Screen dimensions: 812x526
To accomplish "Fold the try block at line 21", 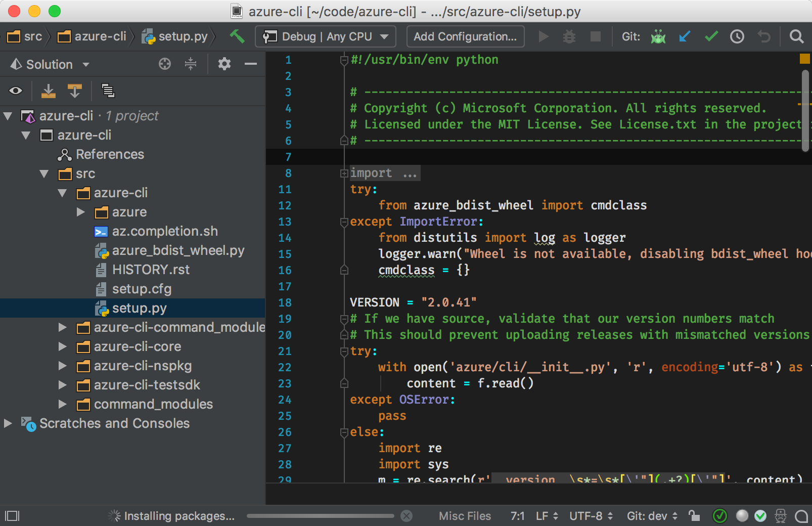I will coord(344,352).
